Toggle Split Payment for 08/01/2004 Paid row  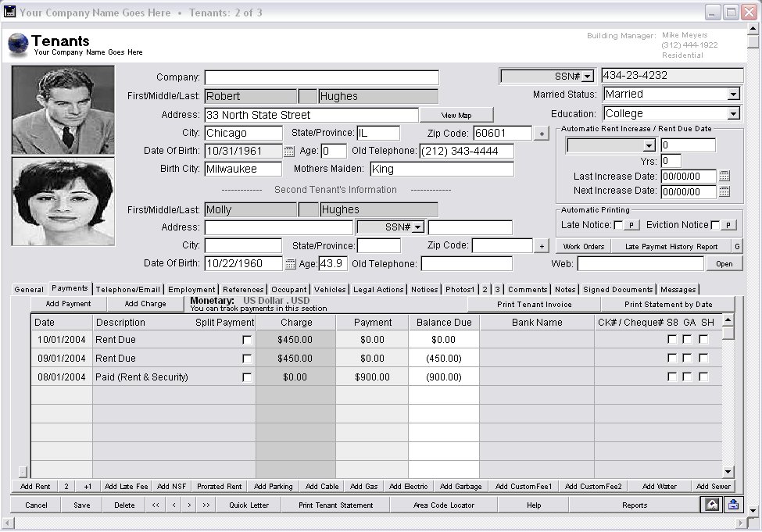click(247, 377)
